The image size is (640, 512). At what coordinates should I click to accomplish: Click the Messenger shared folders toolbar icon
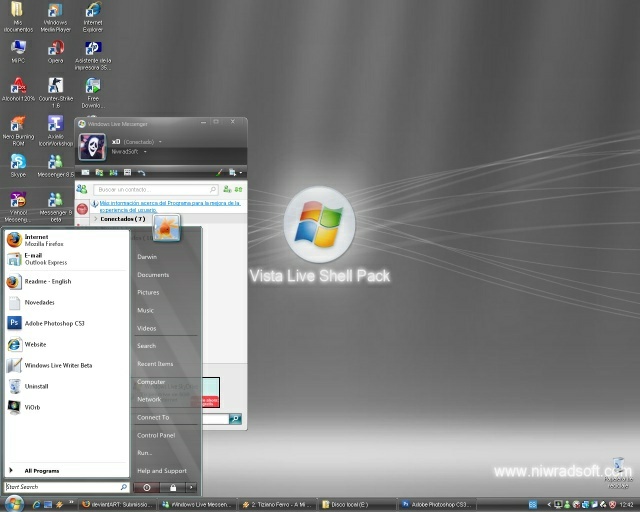pyautogui.click(x=99, y=172)
